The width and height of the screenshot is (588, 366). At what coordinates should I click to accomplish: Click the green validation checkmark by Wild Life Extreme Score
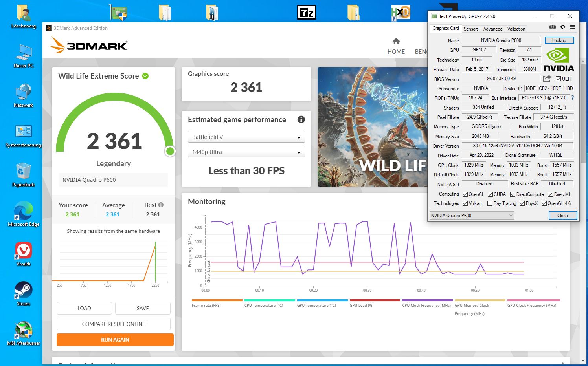click(145, 76)
